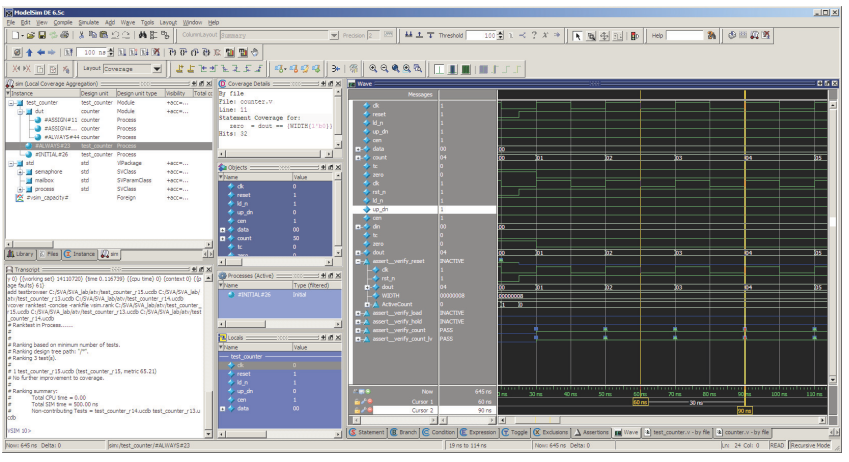The height and width of the screenshot is (462, 849).
Task: Click the blue up arrow icon
Action: point(29,53)
